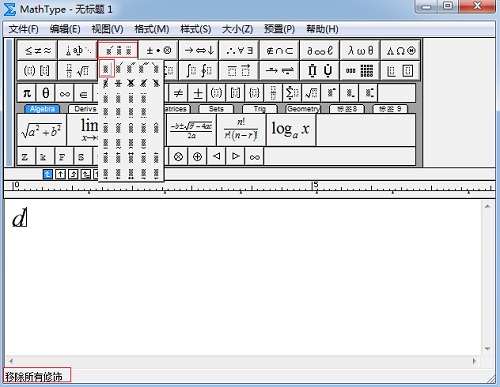This screenshot has width=500, height=387.
Task: Open the set theory symbols palette (∉∩⊂)
Action: pos(280,51)
